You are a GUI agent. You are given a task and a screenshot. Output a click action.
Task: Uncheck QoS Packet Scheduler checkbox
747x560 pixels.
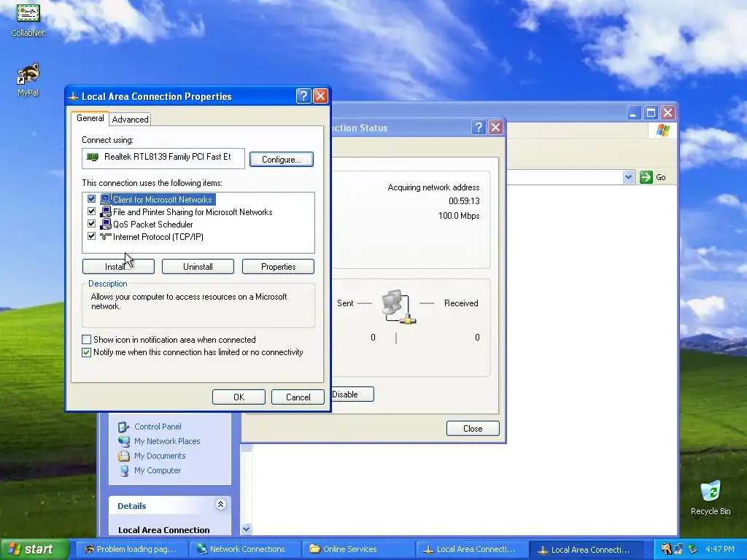91,224
